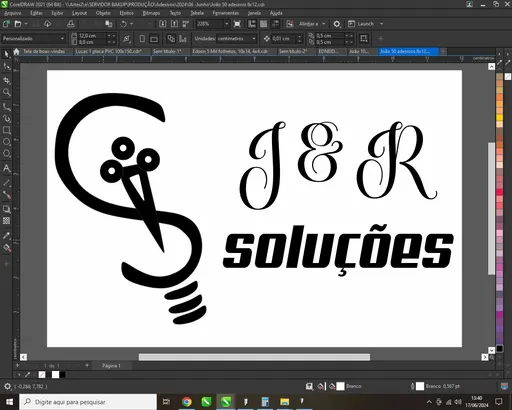Open the Layout menu
Screen dimensions: 512x410
79,13
